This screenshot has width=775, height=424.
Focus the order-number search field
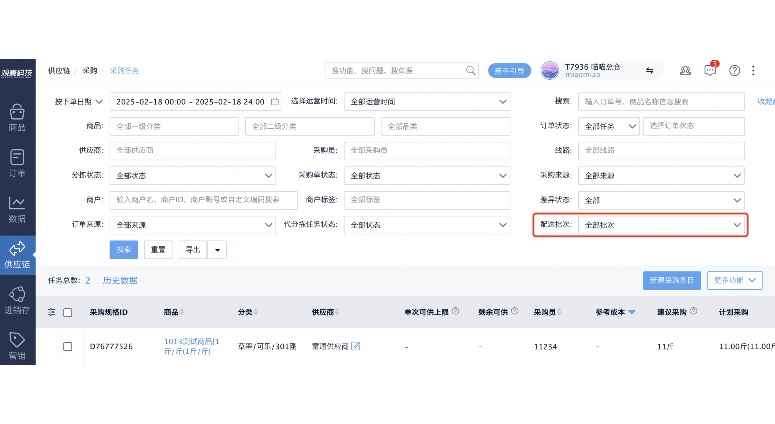click(x=661, y=101)
